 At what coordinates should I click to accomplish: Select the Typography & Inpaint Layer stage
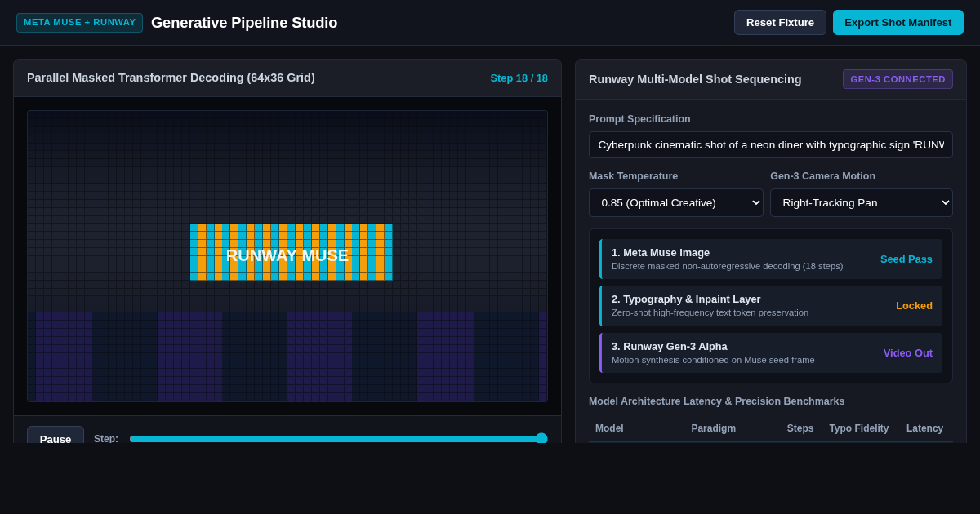click(771, 306)
